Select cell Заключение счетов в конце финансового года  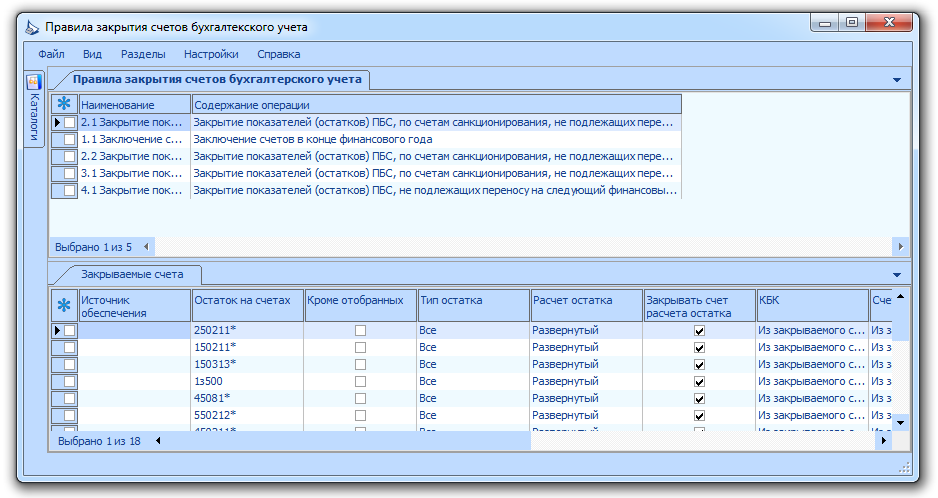436,139
